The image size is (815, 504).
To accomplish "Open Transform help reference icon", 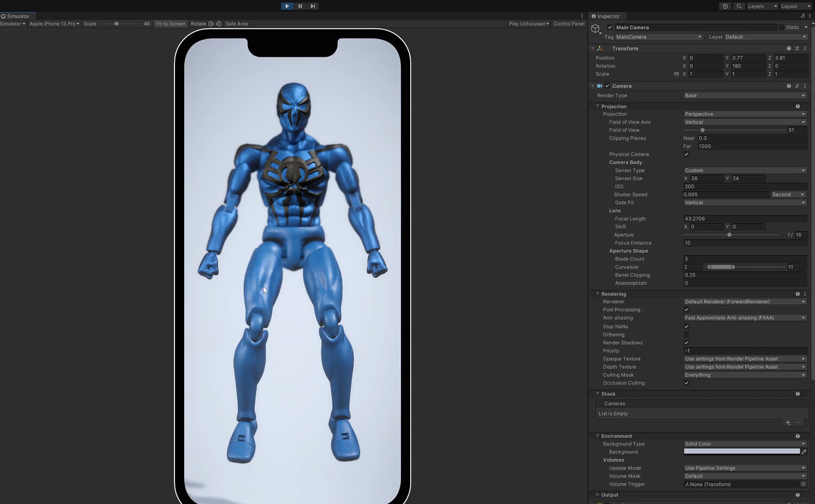I will click(789, 48).
